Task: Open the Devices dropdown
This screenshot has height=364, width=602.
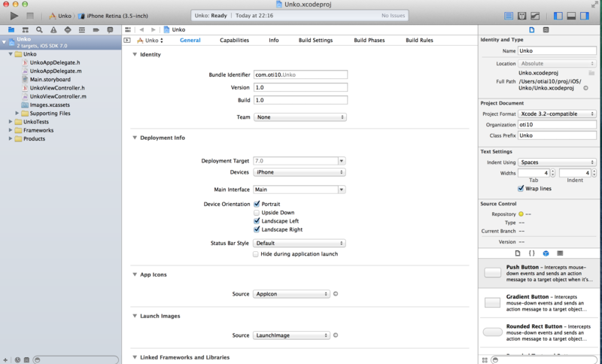Action: coord(299,172)
